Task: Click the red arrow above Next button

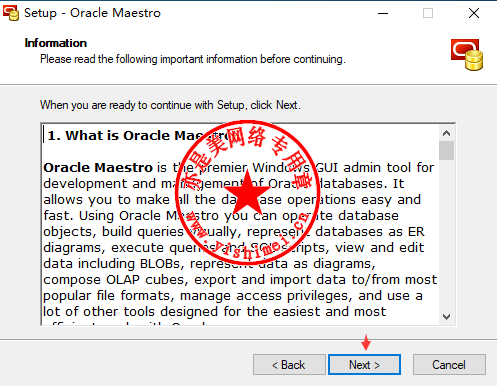Action: click(366, 342)
